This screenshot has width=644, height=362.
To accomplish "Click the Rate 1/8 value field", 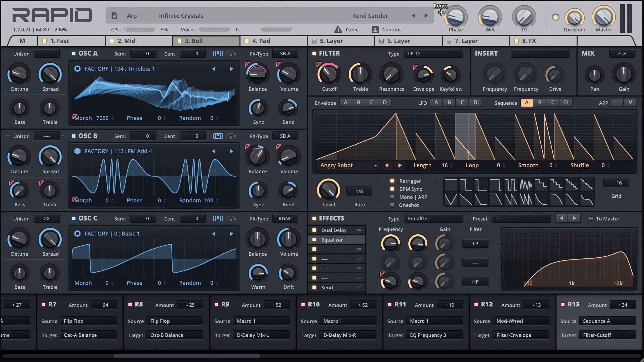I will pos(359,191).
